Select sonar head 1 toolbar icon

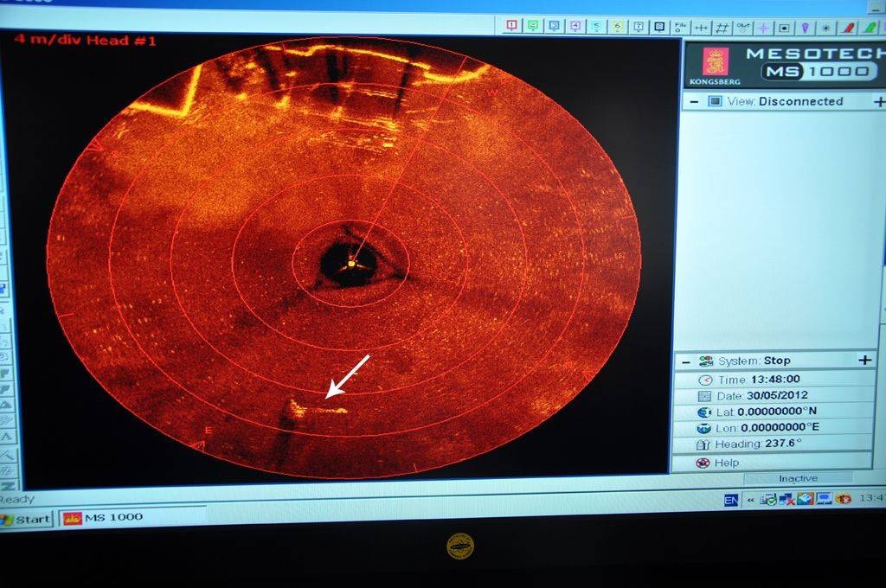(511, 26)
